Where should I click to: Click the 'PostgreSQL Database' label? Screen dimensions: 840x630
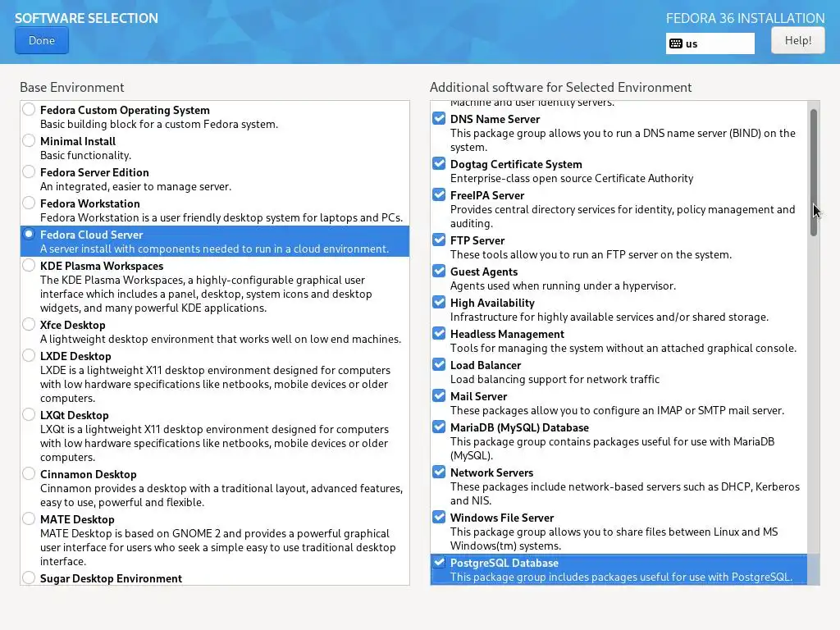click(x=504, y=563)
